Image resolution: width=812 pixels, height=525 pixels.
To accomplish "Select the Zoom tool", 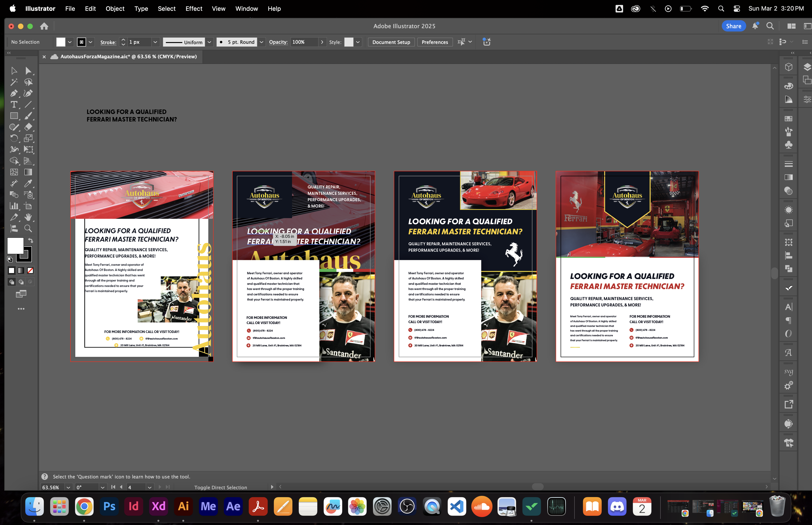I will pyautogui.click(x=28, y=228).
